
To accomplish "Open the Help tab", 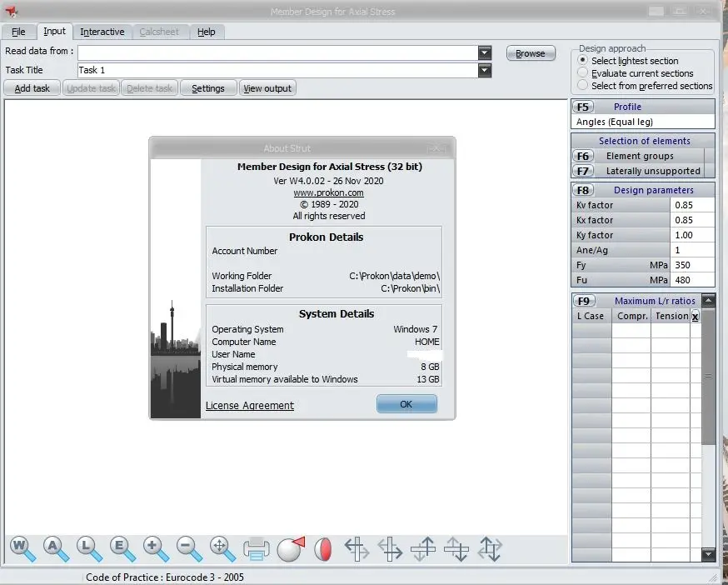I will [206, 32].
